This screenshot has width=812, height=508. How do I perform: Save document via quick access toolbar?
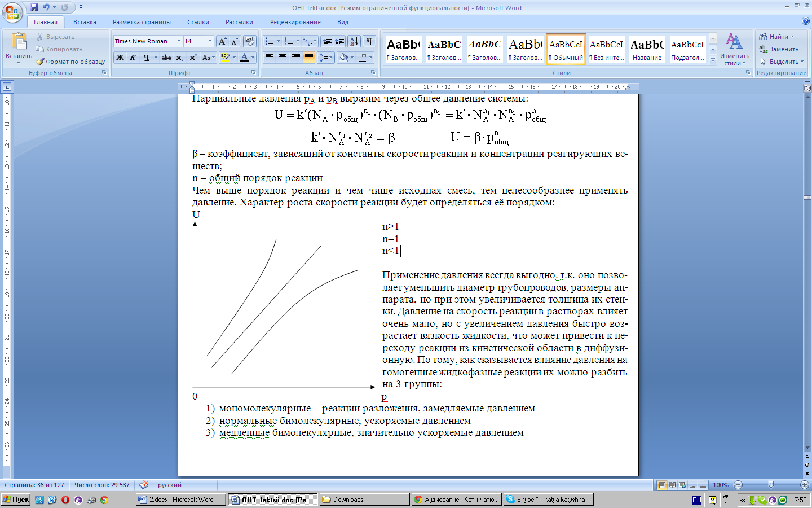click(34, 7)
